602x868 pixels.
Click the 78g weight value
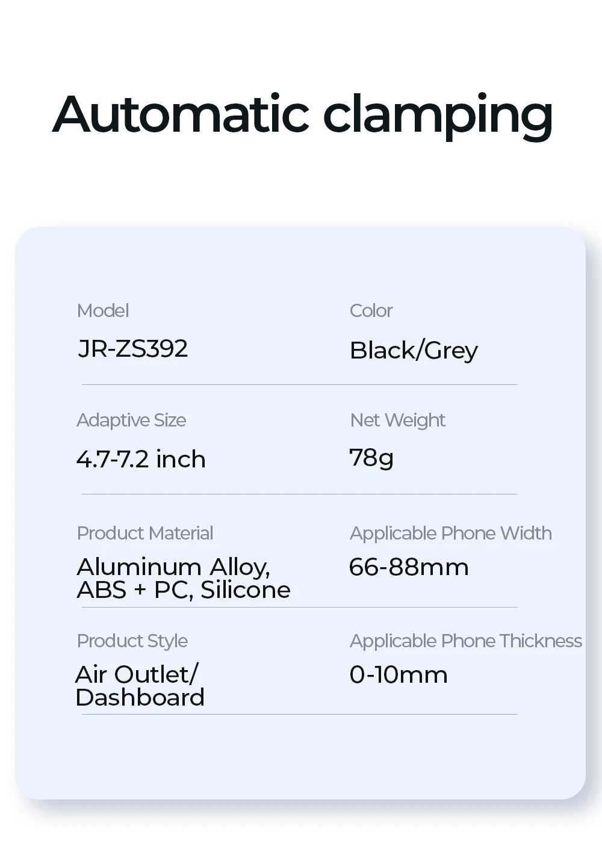(x=371, y=458)
